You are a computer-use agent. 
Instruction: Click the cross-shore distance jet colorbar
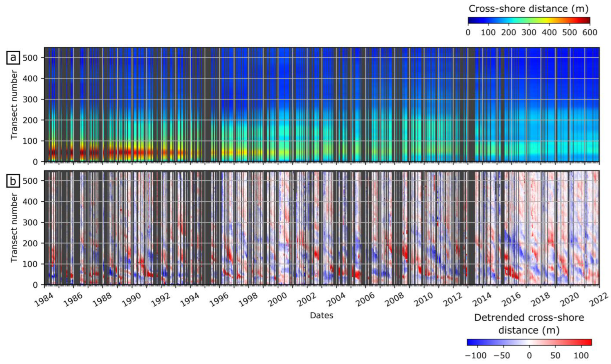529,20
